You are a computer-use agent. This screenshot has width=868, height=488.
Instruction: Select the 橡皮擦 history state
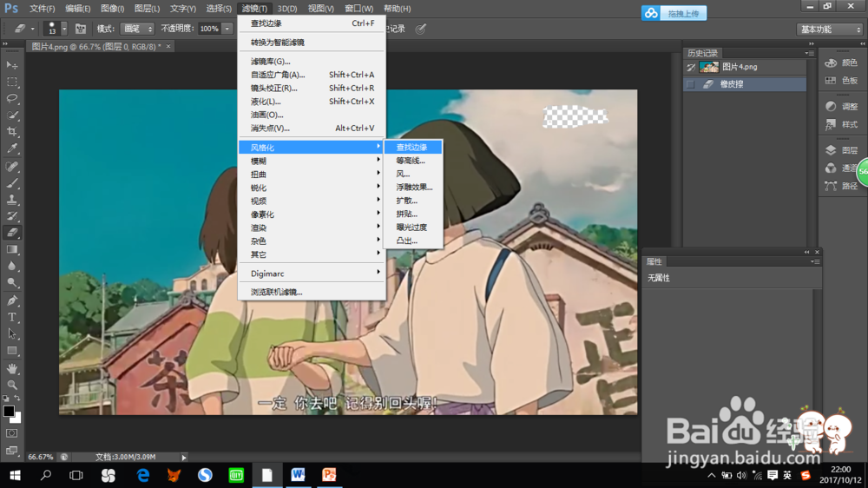click(x=745, y=84)
